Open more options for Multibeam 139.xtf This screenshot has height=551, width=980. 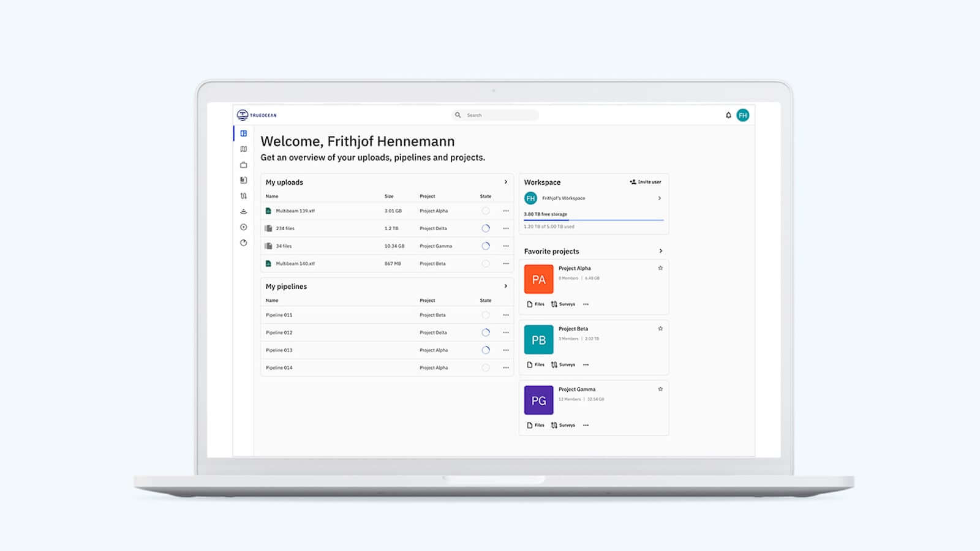point(506,211)
